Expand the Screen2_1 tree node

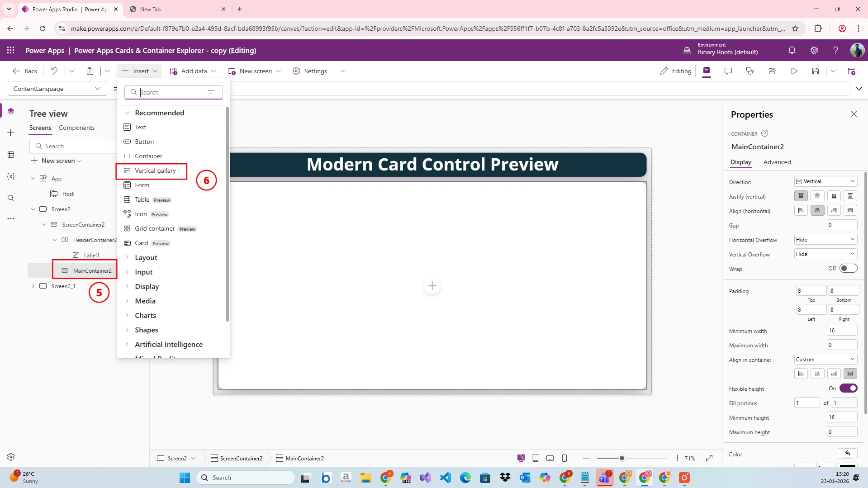click(33, 286)
